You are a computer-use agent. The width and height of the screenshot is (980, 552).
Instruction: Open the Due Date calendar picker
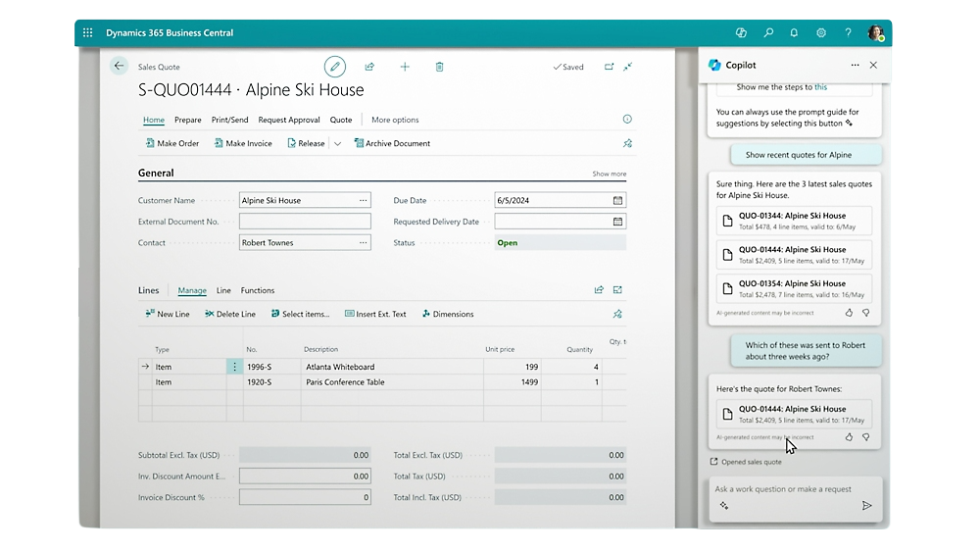617,200
